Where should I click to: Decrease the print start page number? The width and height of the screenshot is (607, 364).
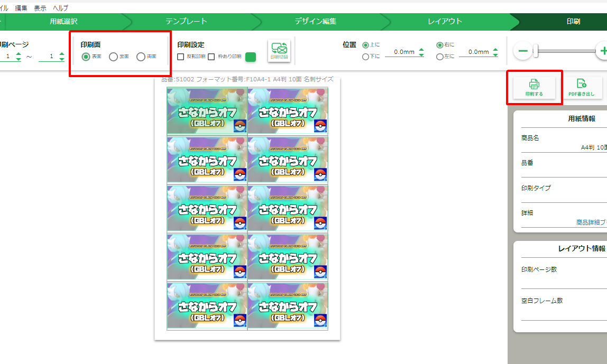tap(18, 59)
